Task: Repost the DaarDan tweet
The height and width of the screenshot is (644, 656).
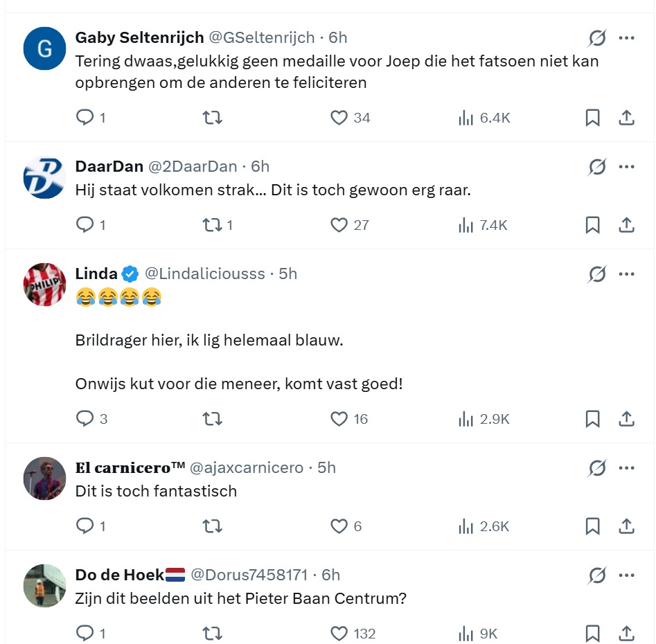Action: point(212,225)
